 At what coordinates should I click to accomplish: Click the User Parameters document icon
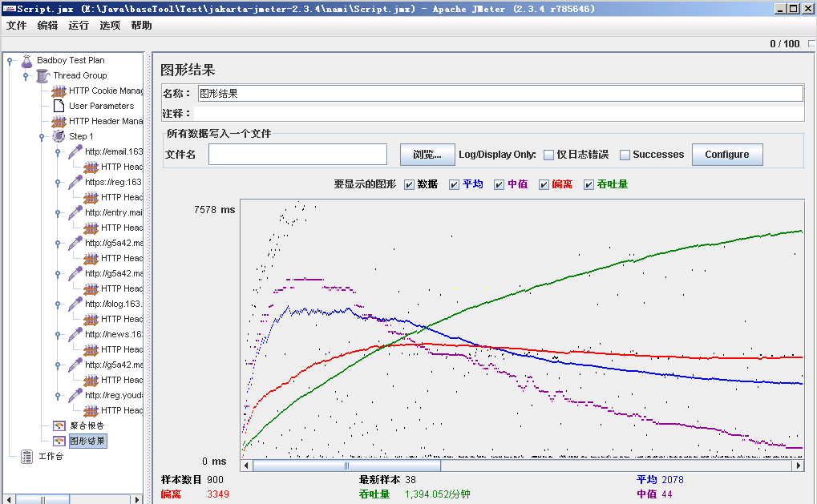(x=58, y=106)
